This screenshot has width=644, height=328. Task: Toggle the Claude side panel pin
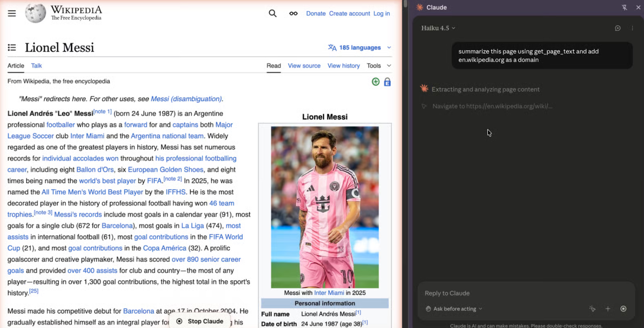pyautogui.click(x=624, y=7)
